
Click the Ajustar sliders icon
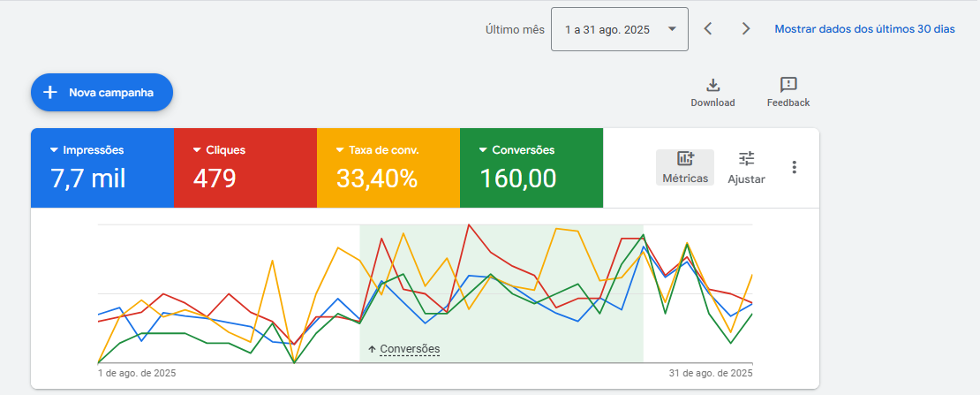[746, 159]
